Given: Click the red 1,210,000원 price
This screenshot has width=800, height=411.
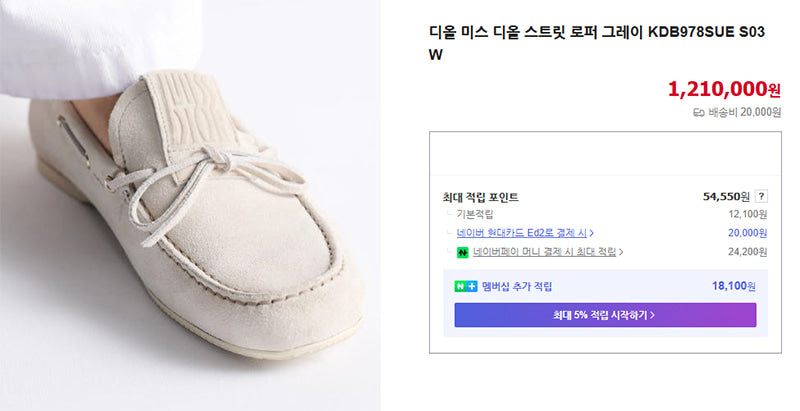Looking at the screenshot, I should point(724,89).
